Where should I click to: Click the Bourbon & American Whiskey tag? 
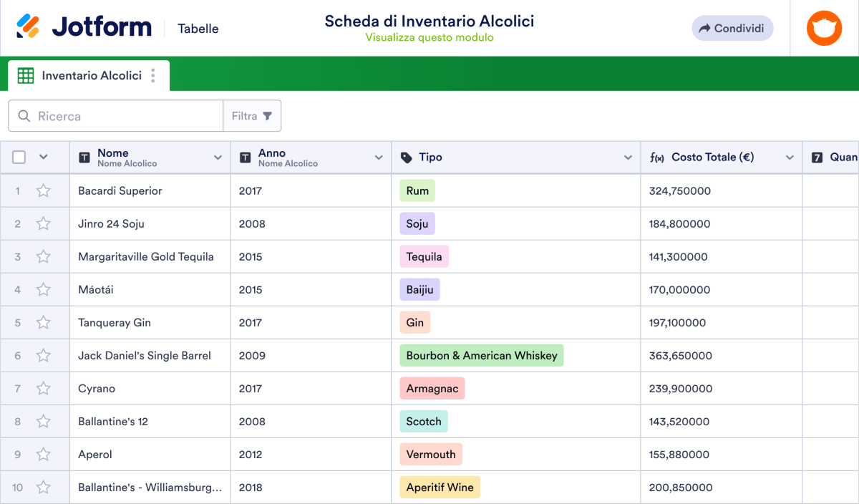(x=482, y=356)
